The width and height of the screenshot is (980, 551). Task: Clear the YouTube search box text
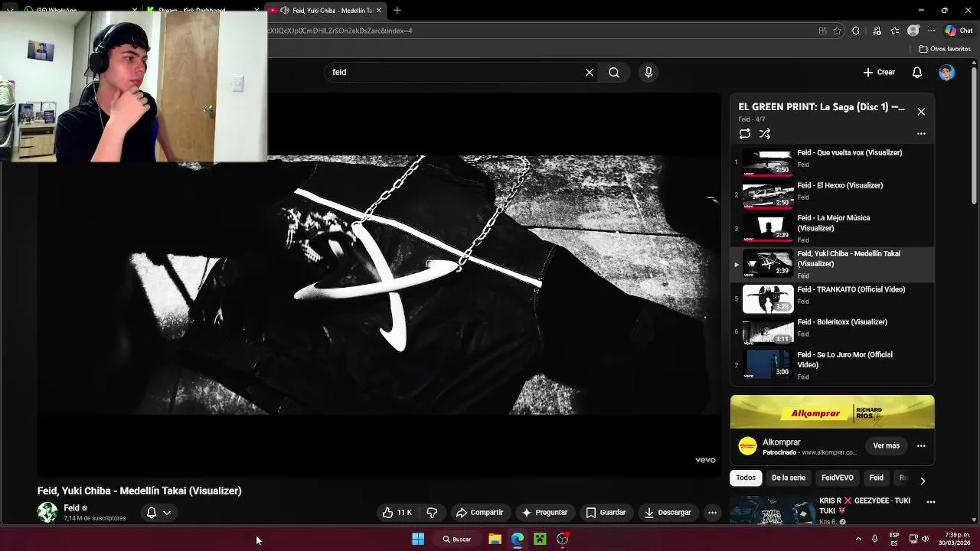[590, 72]
